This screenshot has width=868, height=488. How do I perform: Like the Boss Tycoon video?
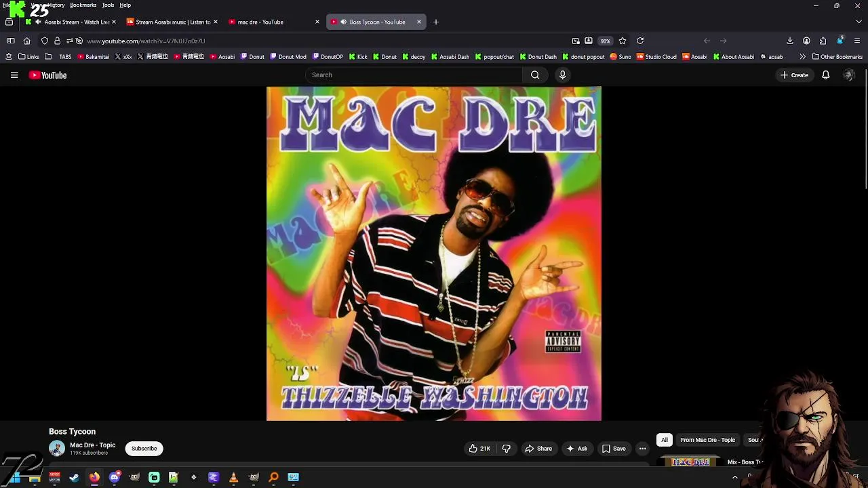pyautogui.click(x=480, y=449)
